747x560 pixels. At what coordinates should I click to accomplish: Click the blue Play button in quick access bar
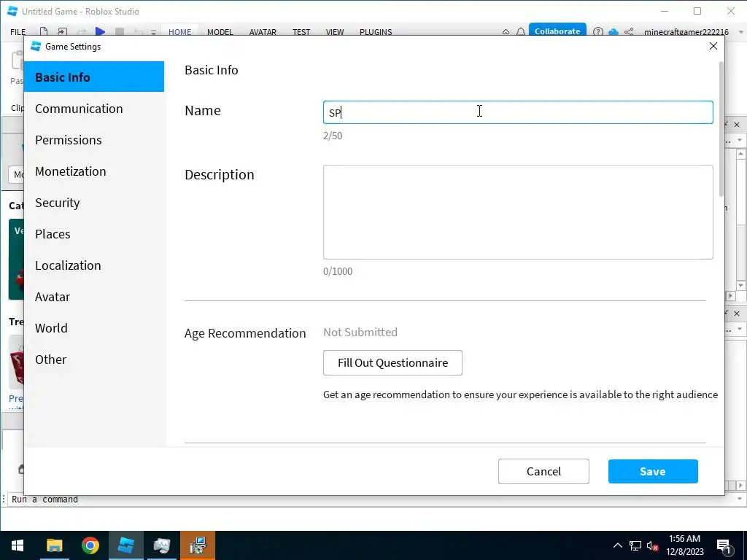coord(100,31)
